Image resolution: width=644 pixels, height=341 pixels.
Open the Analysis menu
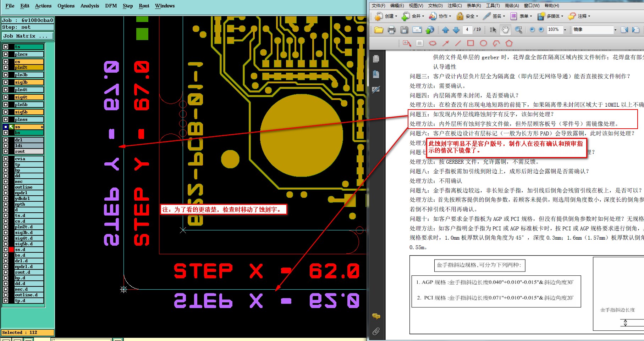click(90, 6)
